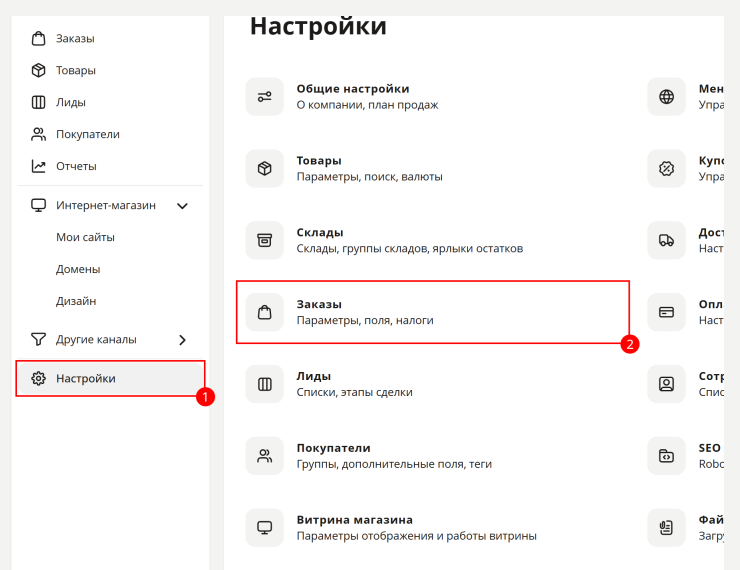Viewport: 740px width, 570px height.
Task: Click 'Списки, этапы сделки' description
Action: pos(354,392)
